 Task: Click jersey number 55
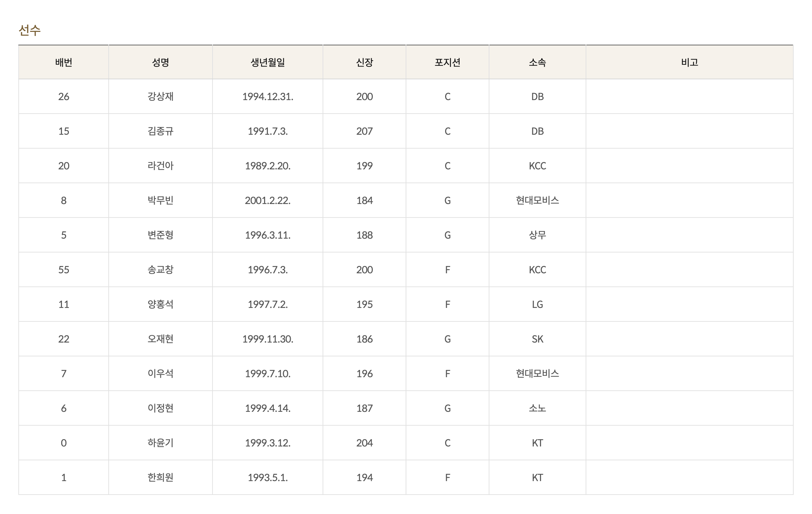[x=64, y=270]
